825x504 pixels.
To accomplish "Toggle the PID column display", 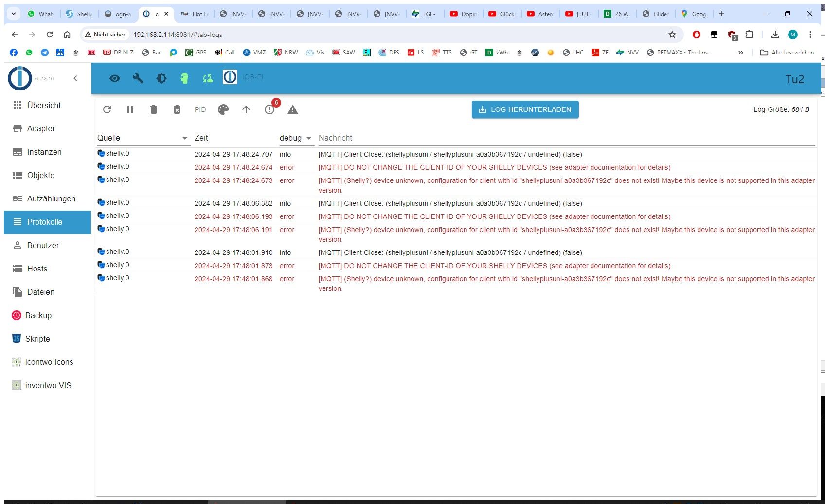I will pos(200,109).
